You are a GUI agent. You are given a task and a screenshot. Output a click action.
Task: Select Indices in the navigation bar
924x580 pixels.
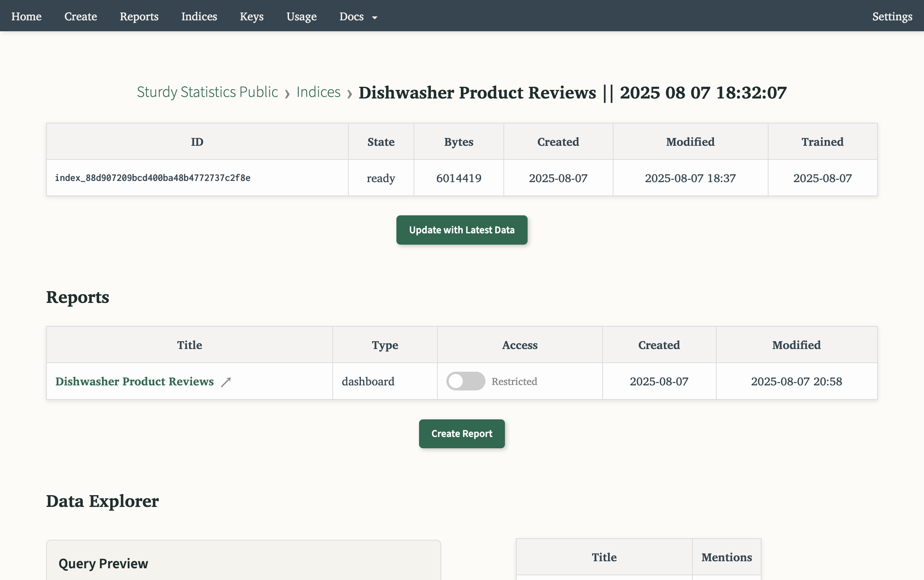tap(199, 16)
